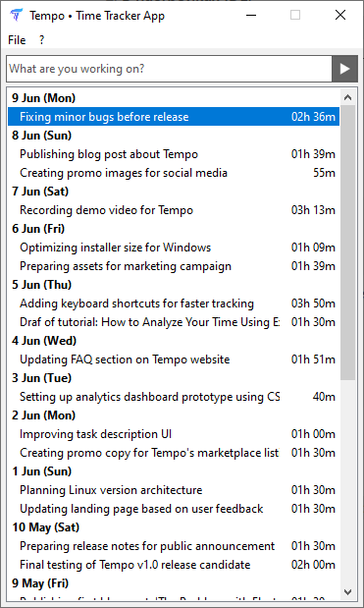The height and width of the screenshot is (608, 364).
Task: Select 'Publishing blog post about Tempo' entry
Action: 174,154
